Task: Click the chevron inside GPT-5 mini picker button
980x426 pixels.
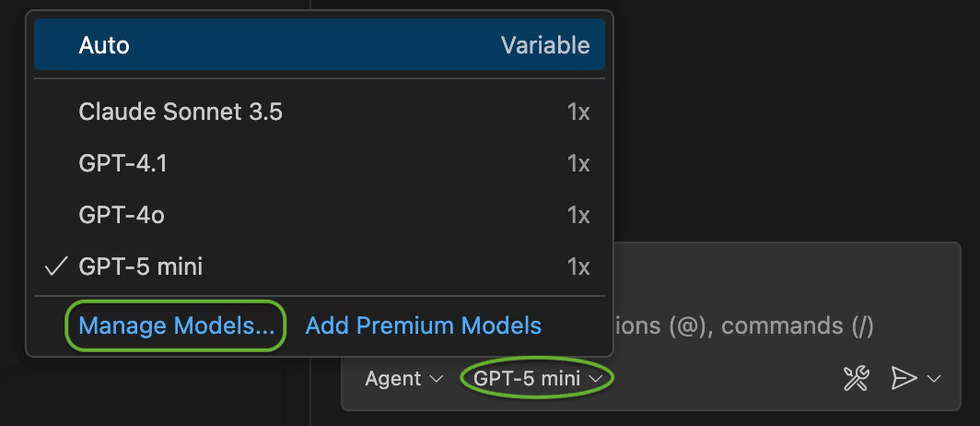Action: click(597, 379)
